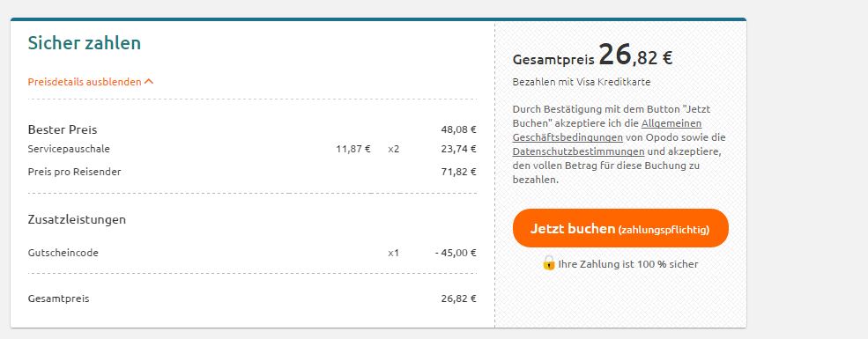Click the Zusatzleistungen section heading

point(77,219)
